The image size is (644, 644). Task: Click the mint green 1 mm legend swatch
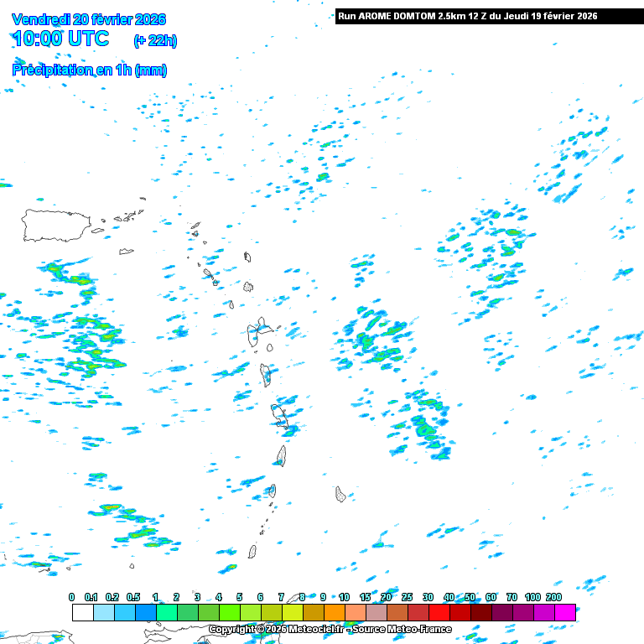tap(166, 612)
